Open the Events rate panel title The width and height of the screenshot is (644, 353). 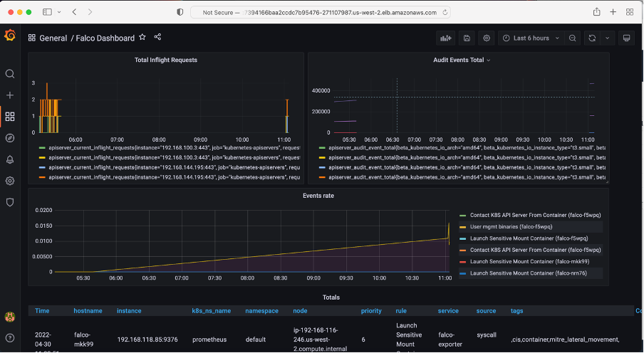[318, 196]
